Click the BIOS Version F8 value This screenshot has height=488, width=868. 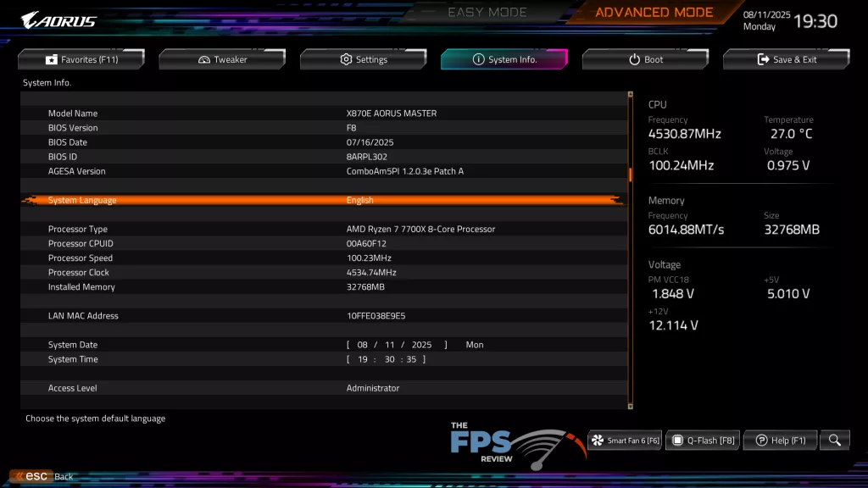(x=352, y=128)
